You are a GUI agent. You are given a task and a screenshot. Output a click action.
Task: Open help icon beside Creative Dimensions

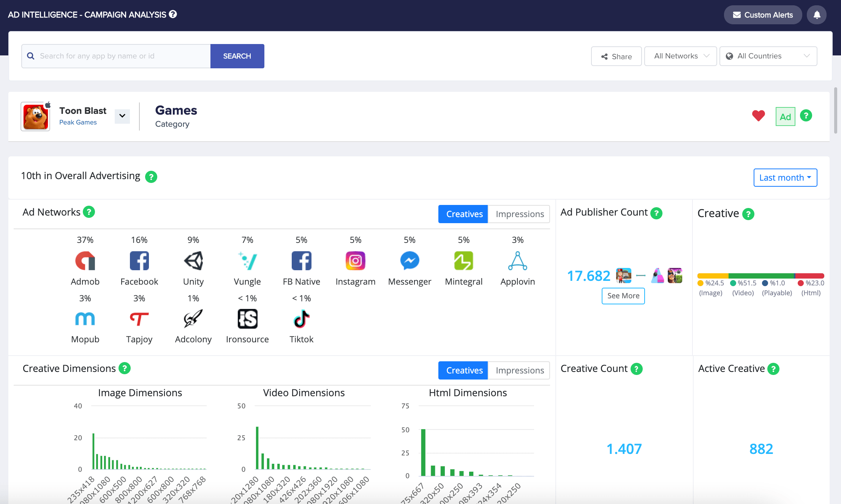(x=125, y=368)
